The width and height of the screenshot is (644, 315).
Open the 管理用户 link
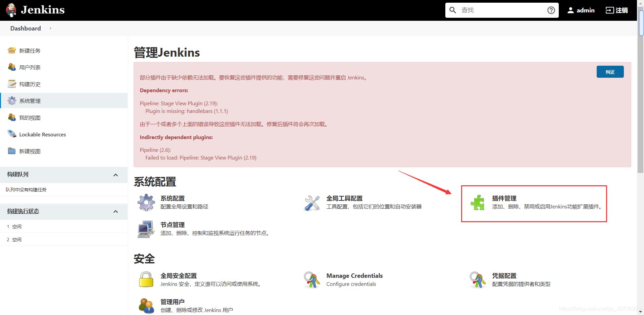pyautogui.click(x=172, y=302)
